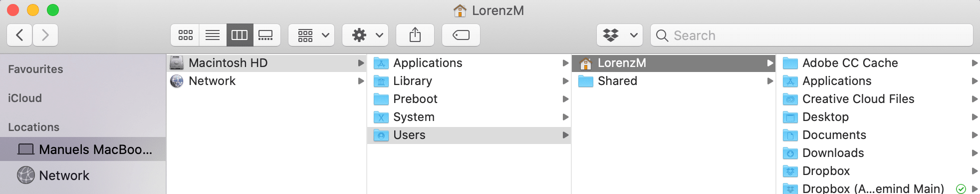Click the LorenzM window title home icon
The image size is (980, 194).
click(460, 10)
